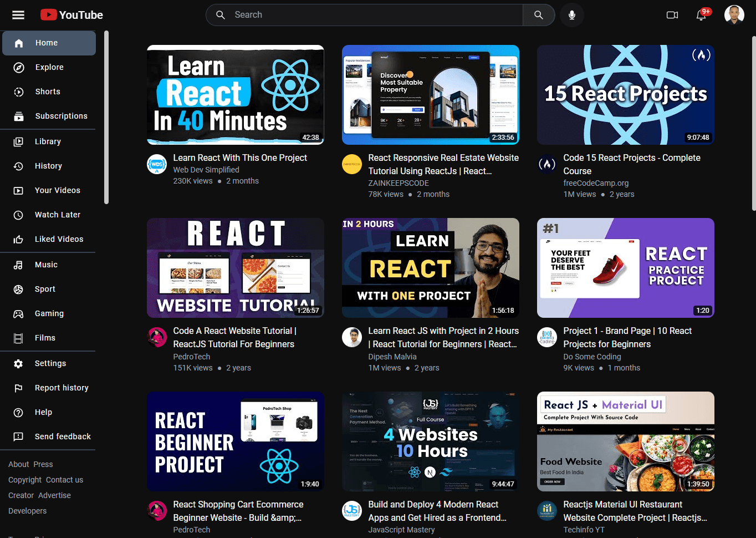Click the Help question mark icon

point(18,412)
